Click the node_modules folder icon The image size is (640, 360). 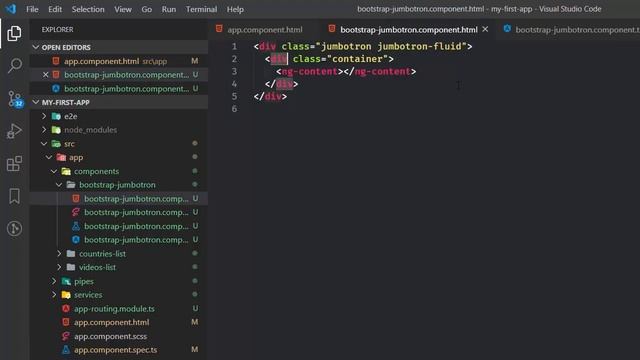pyautogui.click(x=56, y=130)
